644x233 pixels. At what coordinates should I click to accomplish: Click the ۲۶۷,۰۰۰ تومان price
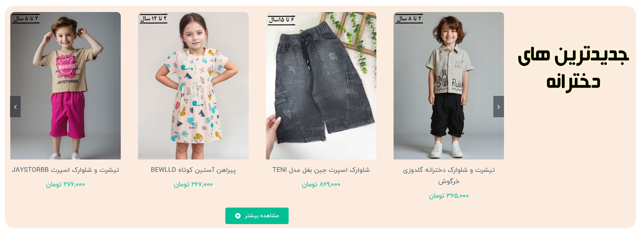click(193, 185)
